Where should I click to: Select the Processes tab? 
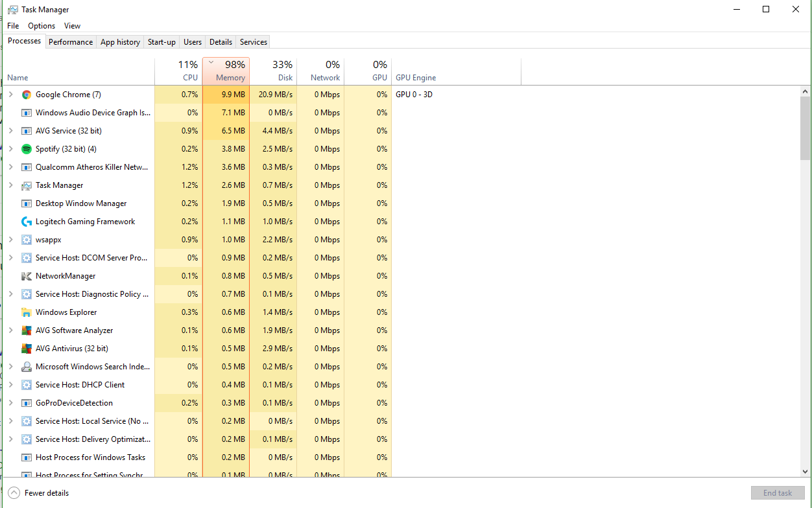25,41
